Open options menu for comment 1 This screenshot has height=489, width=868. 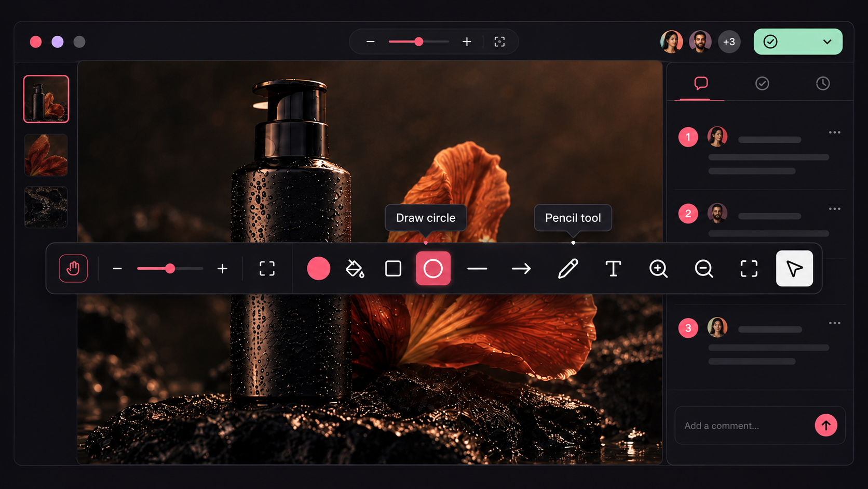pyautogui.click(x=835, y=133)
